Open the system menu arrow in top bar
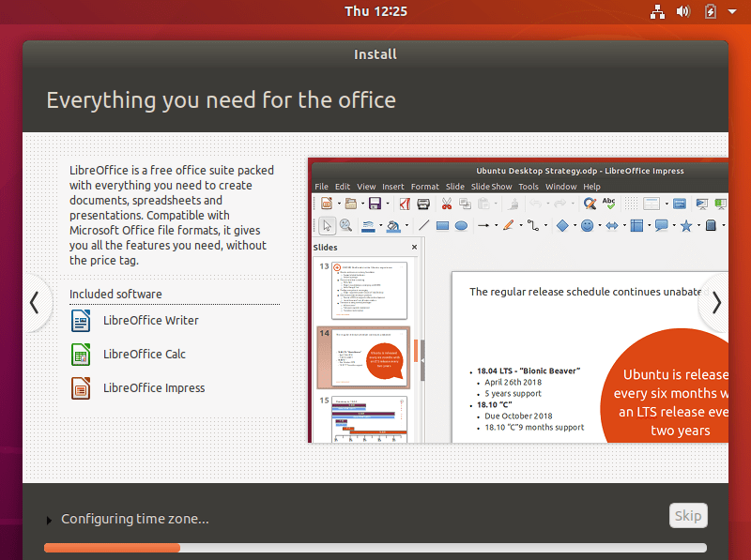The image size is (751, 560). pos(732,11)
